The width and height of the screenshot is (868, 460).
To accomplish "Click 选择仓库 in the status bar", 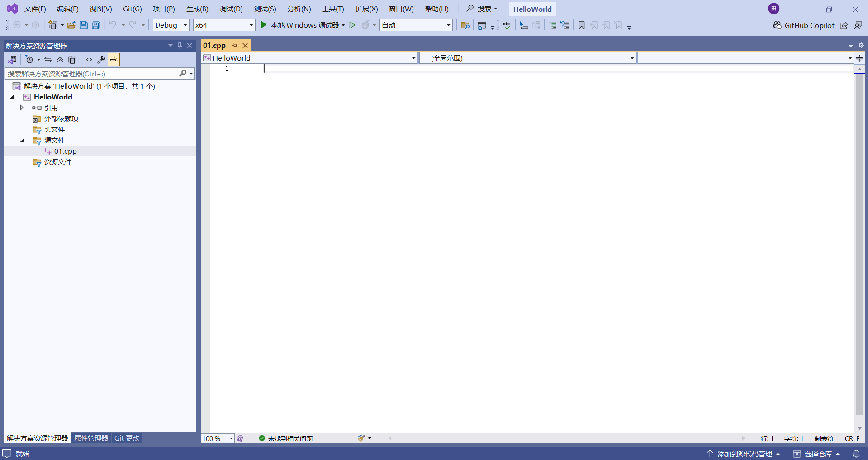I will pyautogui.click(x=817, y=454).
